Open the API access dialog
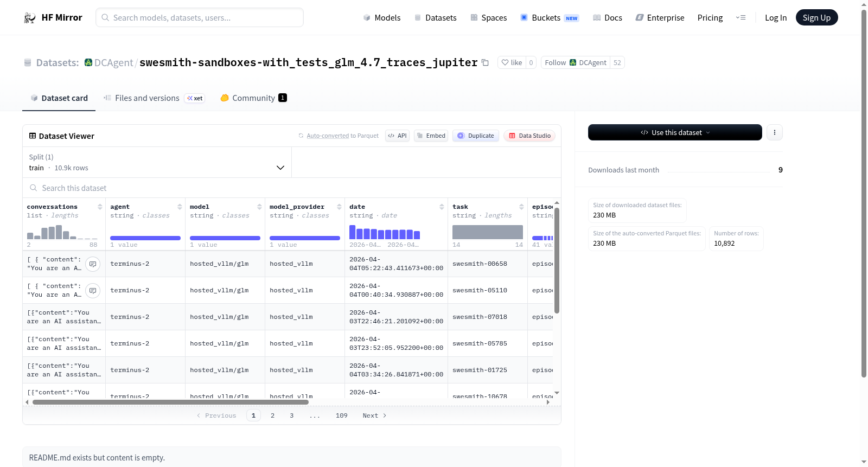Viewport: 868px width, 467px height. [x=398, y=136]
